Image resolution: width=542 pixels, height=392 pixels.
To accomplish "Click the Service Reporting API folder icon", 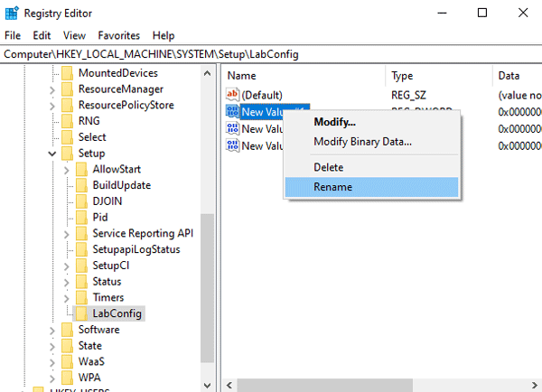I will (x=81, y=233).
